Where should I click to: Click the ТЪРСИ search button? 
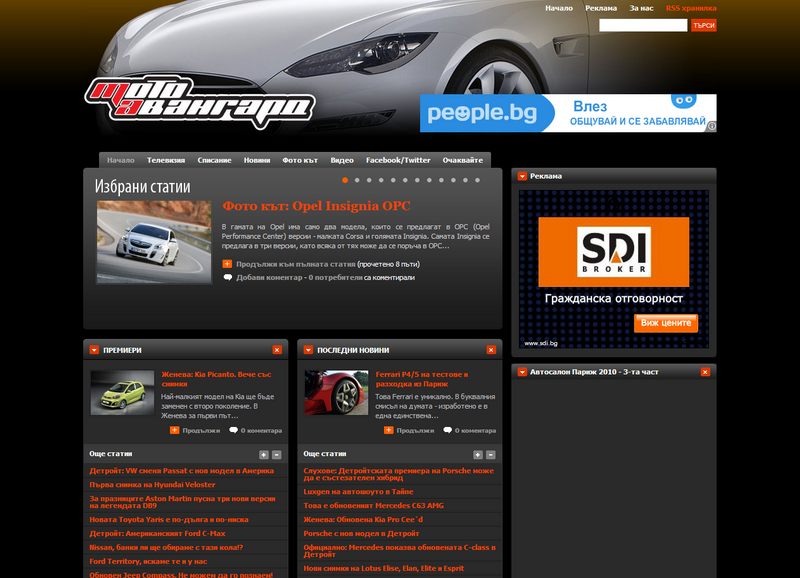[704, 25]
